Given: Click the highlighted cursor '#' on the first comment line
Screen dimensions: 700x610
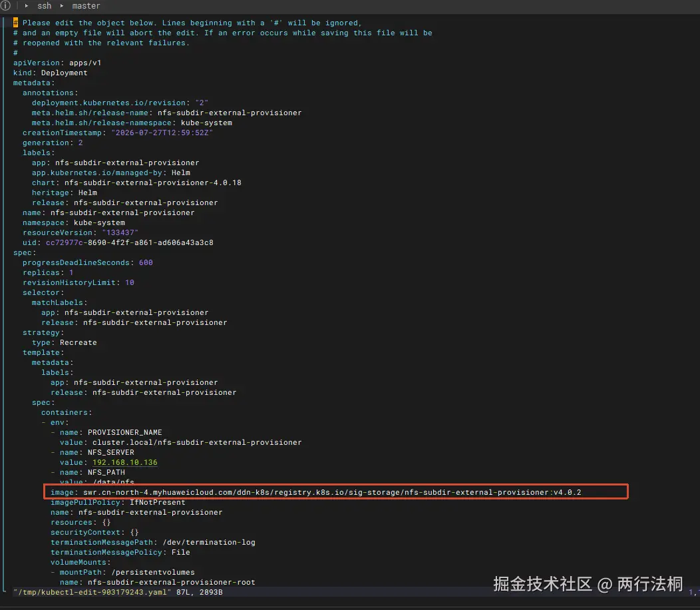Looking at the screenshot, I should [x=15, y=23].
